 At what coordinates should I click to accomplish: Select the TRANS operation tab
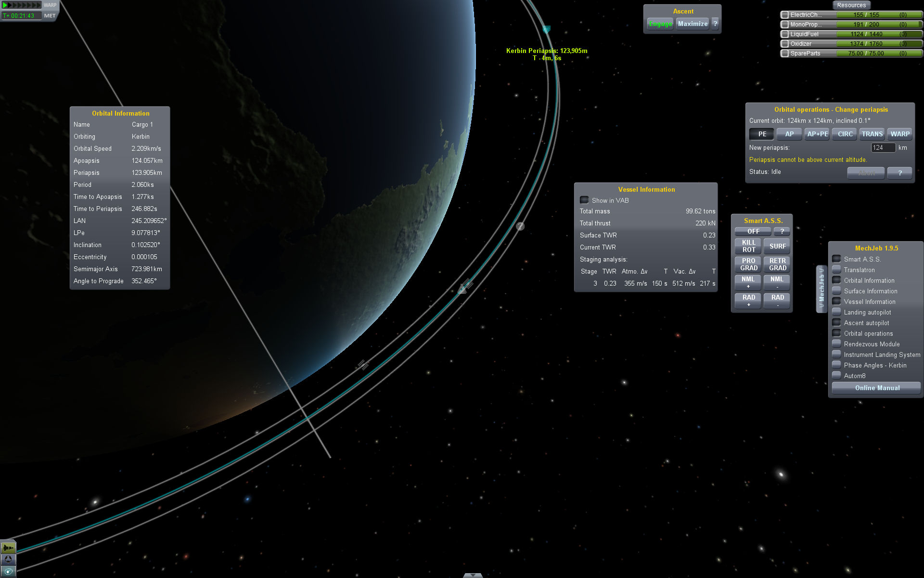pos(872,134)
